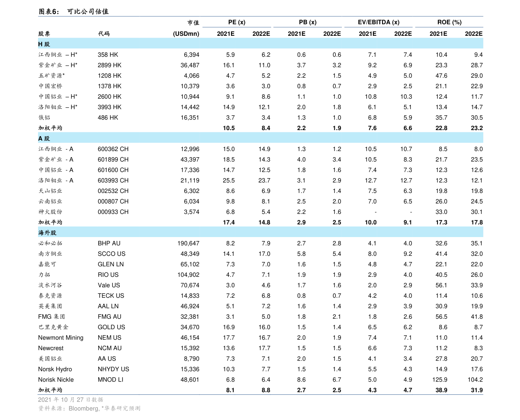The image size is (520, 420).
Task: Click the 代码 column header
Action: click(104, 34)
